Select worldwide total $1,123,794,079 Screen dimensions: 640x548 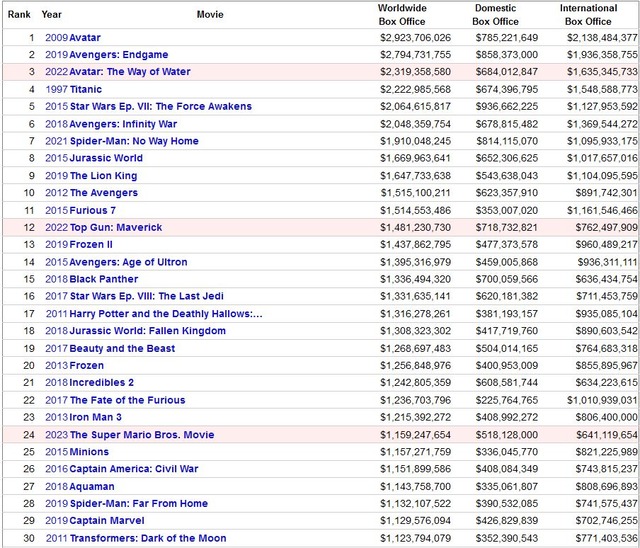(x=416, y=538)
